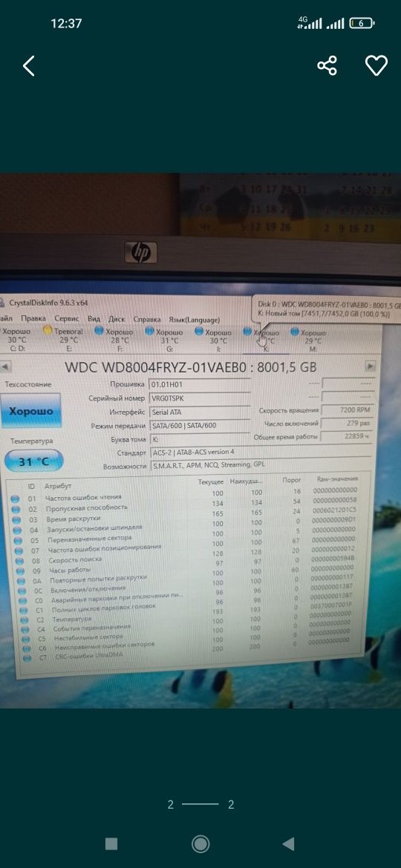Go back with the top-left arrow
The image size is (401, 868).
pos(28,66)
